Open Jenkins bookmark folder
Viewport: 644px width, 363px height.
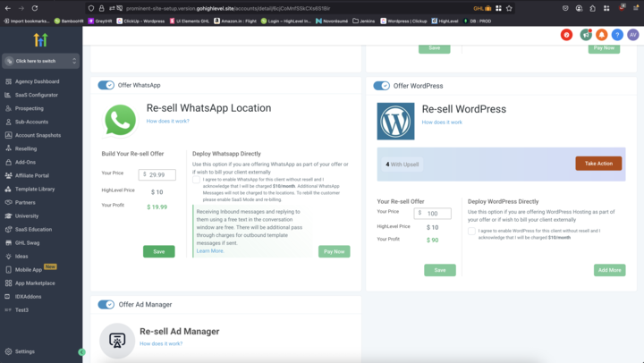[364, 21]
